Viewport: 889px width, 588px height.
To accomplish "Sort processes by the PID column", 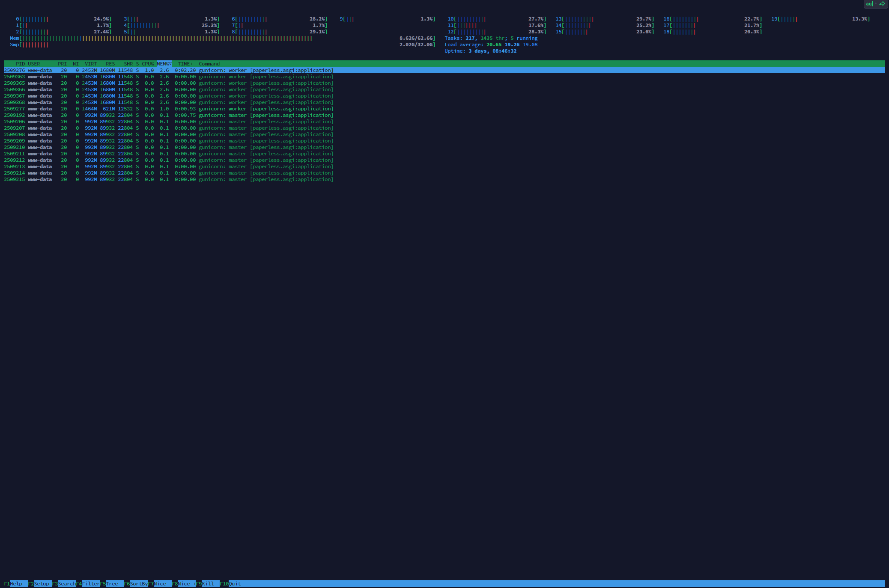I will [x=20, y=63].
